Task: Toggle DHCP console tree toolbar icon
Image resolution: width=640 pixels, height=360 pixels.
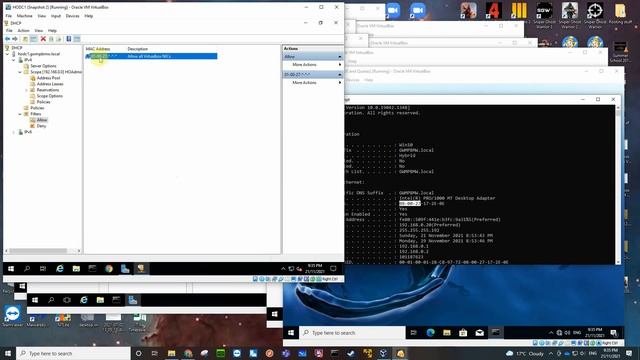Action: [33, 39]
